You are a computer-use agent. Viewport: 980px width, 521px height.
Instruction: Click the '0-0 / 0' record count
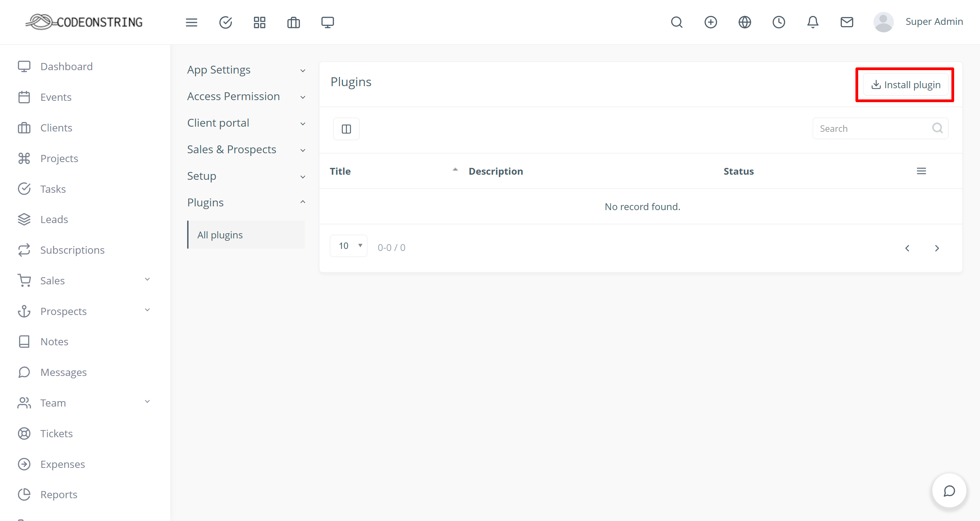(x=391, y=248)
